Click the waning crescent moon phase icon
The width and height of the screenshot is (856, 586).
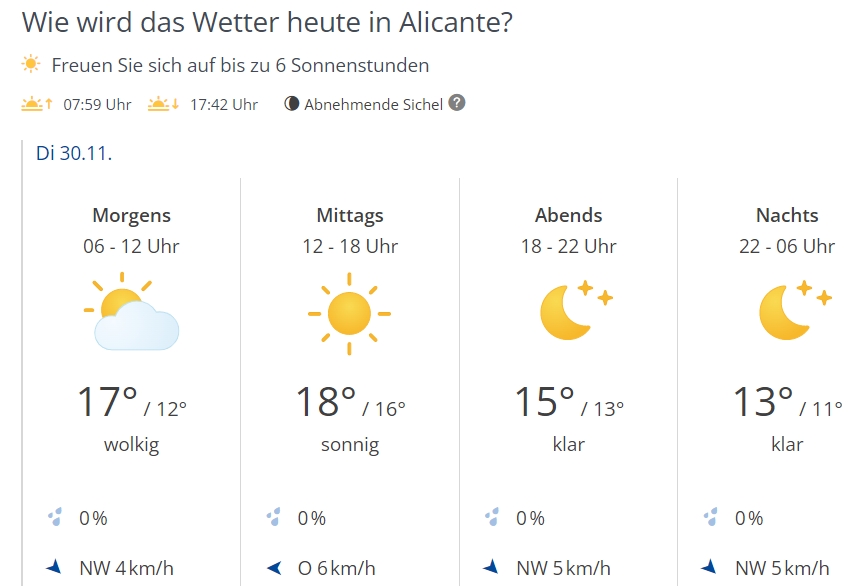pyautogui.click(x=292, y=104)
